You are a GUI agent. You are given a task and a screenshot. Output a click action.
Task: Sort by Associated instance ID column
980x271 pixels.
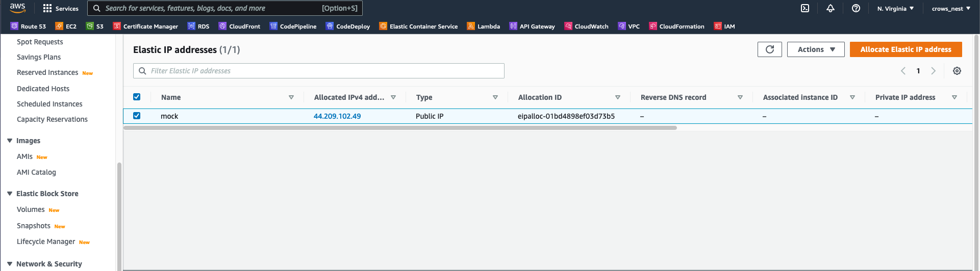(x=852, y=97)
